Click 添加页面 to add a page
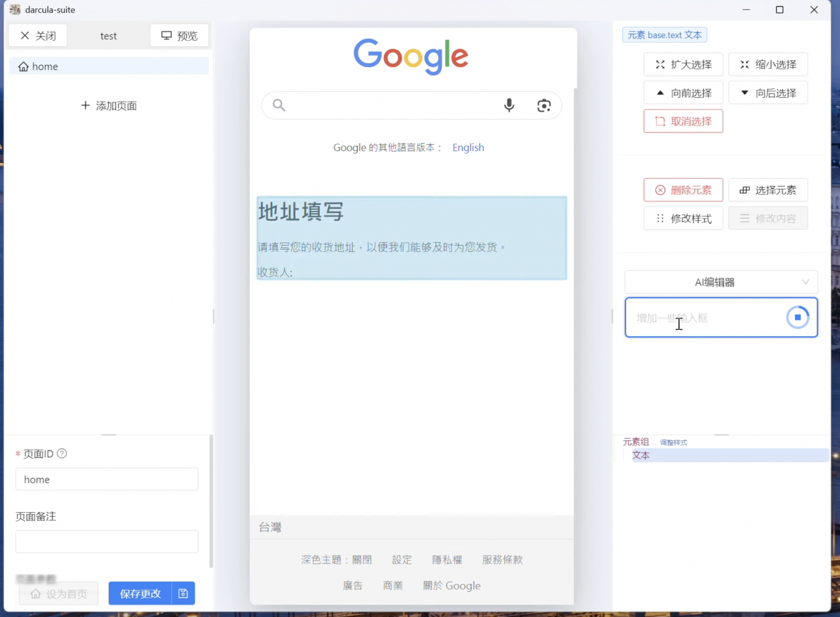 pyautogui.click(x=109, y=106)
